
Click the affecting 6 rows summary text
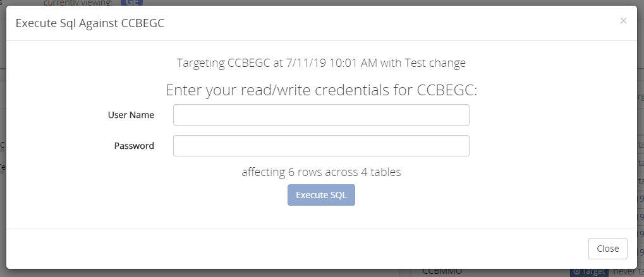(321, 172)
